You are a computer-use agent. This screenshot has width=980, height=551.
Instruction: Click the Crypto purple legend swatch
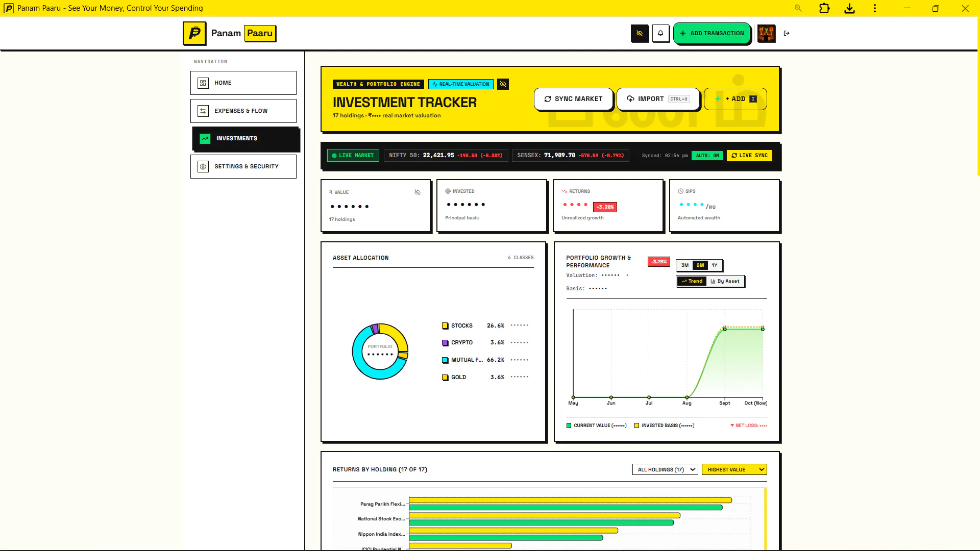coord(445,343)
